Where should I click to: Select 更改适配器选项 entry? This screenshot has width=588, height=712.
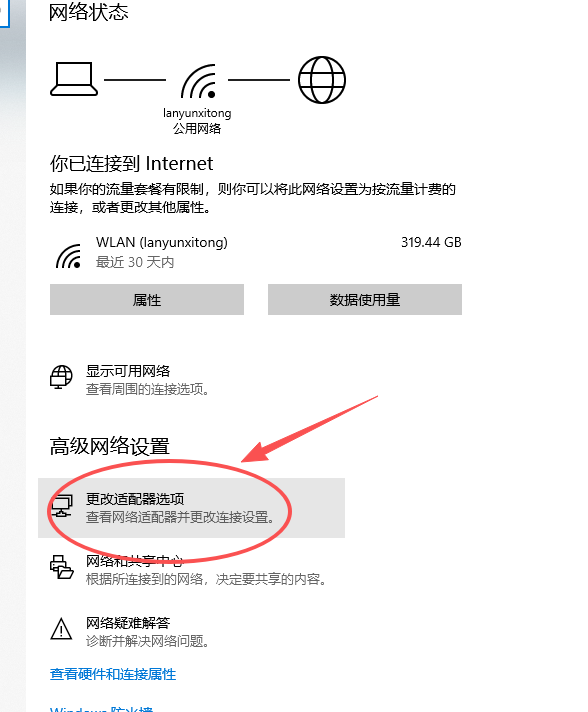[x=192, y=508]
